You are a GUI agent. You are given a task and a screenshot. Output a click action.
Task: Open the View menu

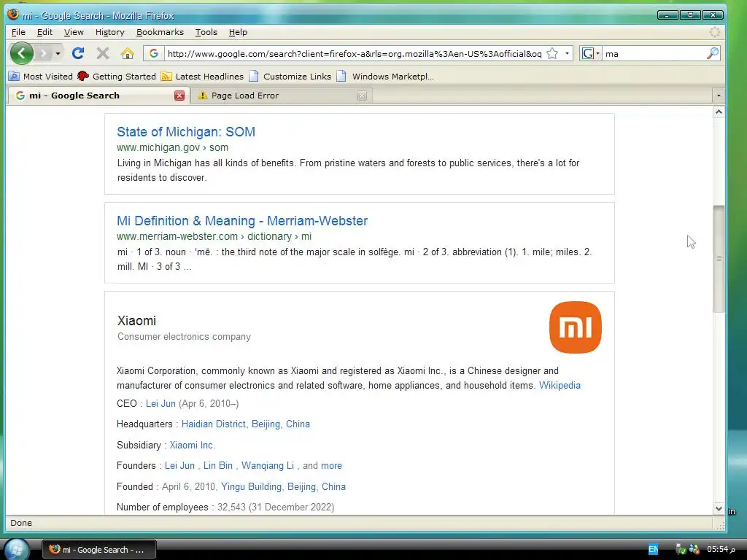coord(74,32)
